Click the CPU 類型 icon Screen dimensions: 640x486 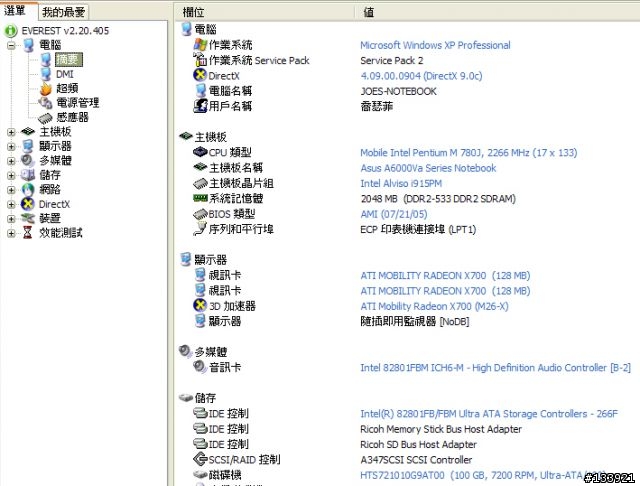200,152
